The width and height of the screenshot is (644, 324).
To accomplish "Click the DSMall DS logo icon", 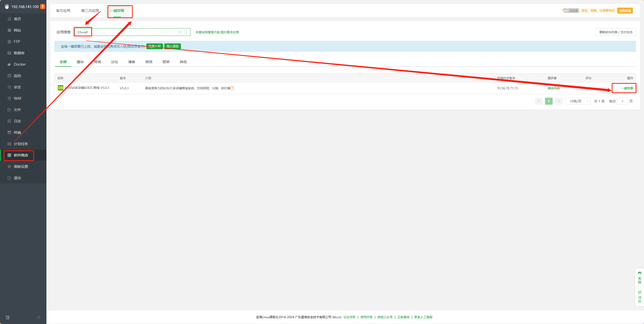I will (x=61, y=88).
